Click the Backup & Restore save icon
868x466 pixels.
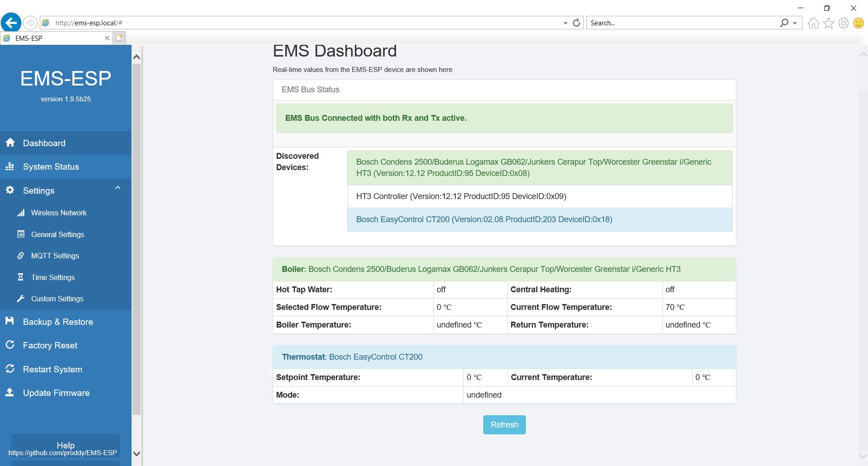(9, 321)
